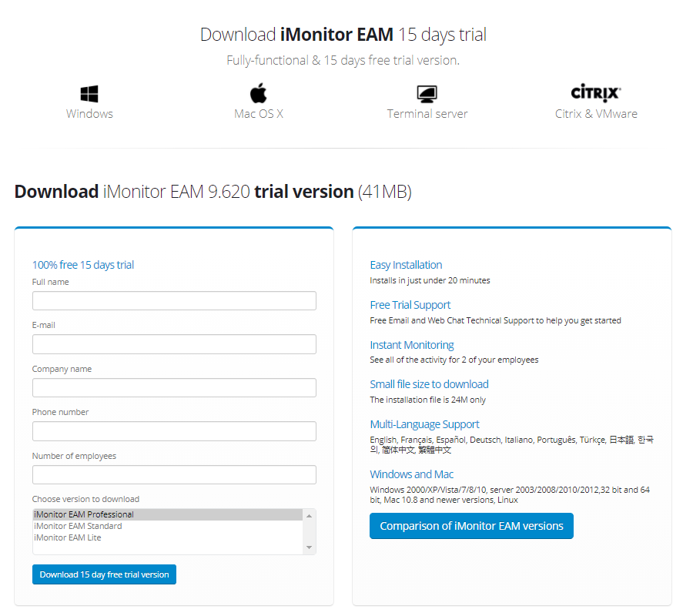This screenshot has width=693, height=616.
Task: Click the 100% free 15 days trial heading
Action: [83, 265]
